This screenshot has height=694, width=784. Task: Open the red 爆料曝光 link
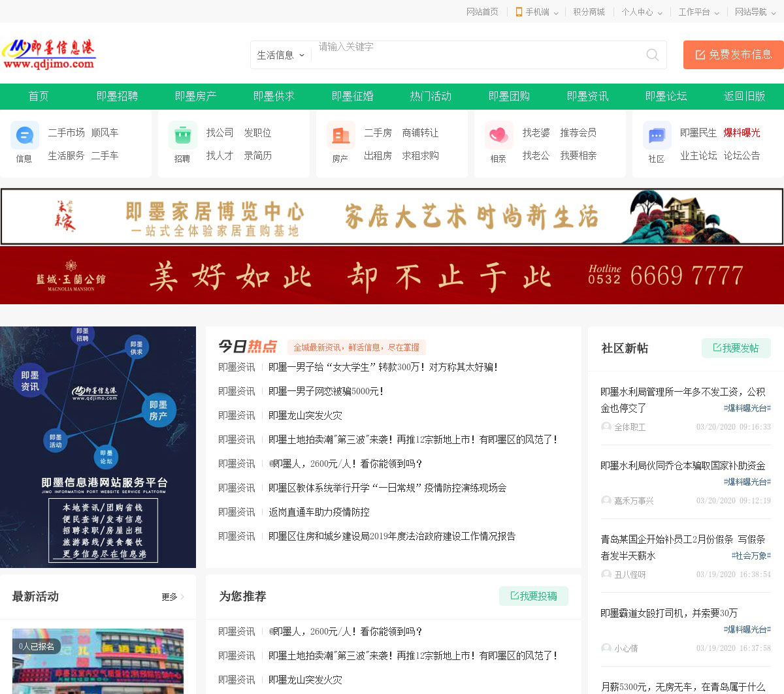pos(742,133)
